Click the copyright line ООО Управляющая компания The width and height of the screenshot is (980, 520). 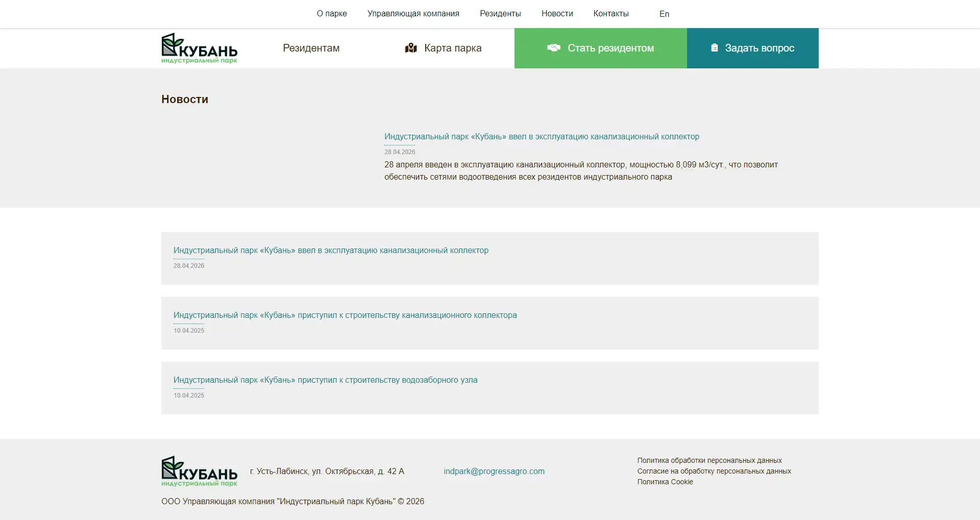pos(293,502)
